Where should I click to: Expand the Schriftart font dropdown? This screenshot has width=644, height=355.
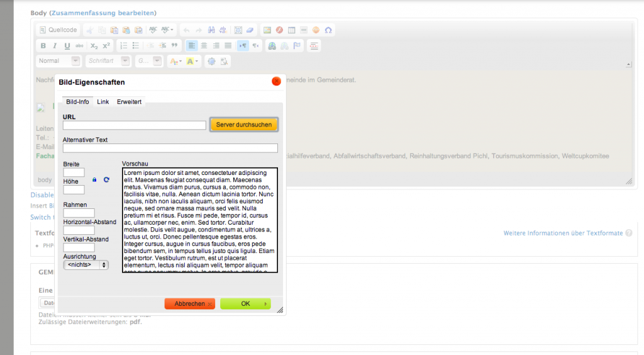click(x=108, y=61)
